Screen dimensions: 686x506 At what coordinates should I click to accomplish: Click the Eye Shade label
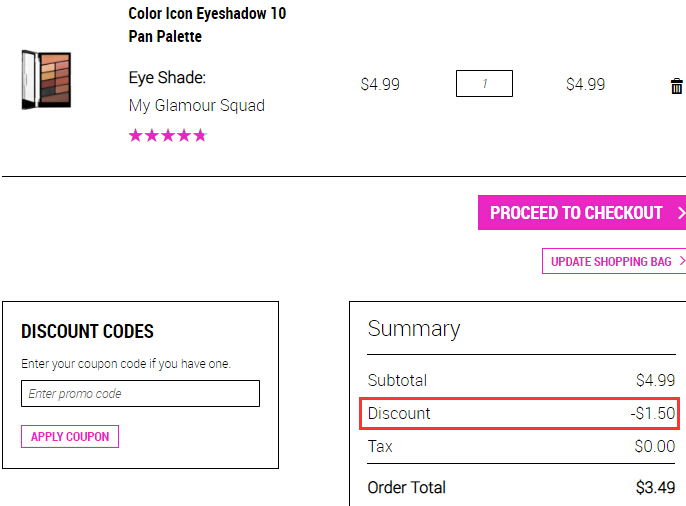[167, 78]
